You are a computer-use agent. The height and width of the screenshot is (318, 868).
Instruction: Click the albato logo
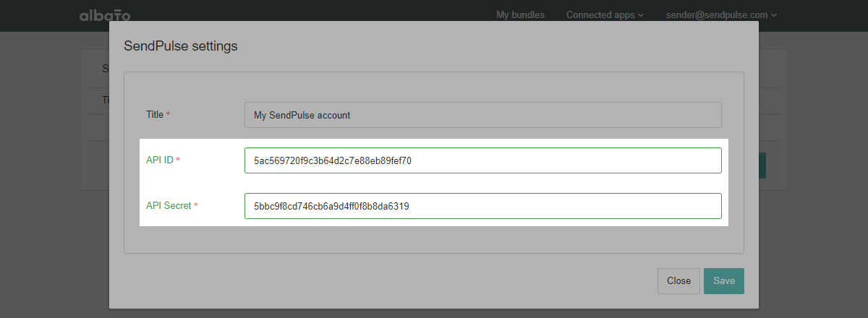[x=105, y=15]
